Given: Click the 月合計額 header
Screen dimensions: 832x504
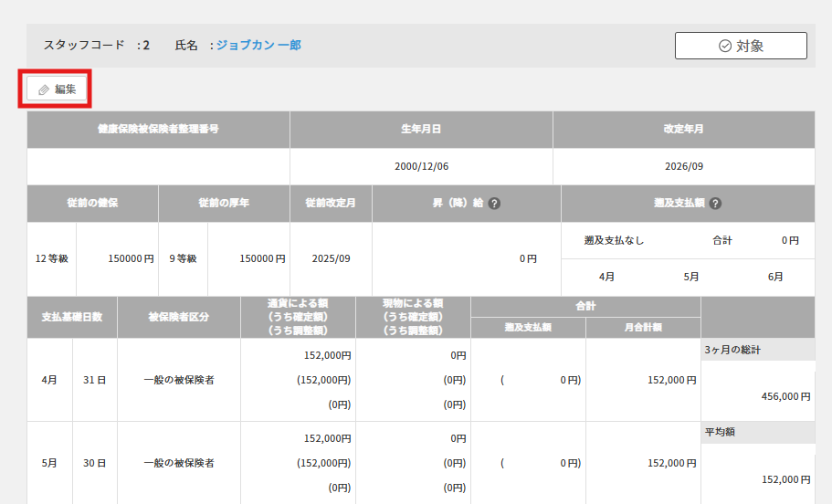Looking at the screenshot, I should 643,328.
